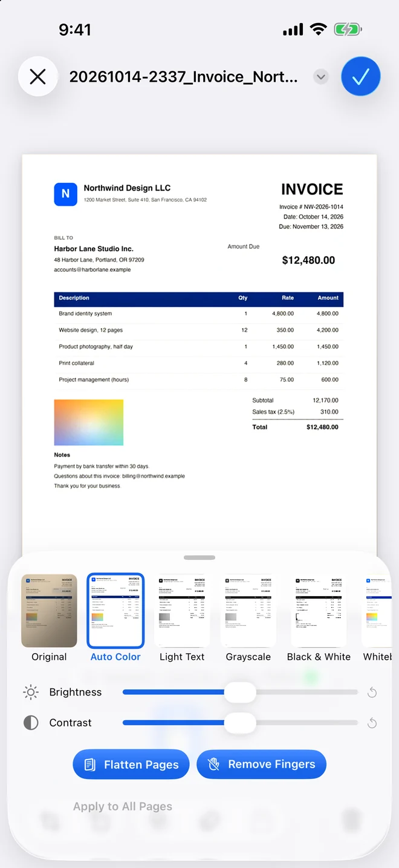399x868 pixels.
Task: Tap the Remove Fingers button
Action: tap(261, 764)
